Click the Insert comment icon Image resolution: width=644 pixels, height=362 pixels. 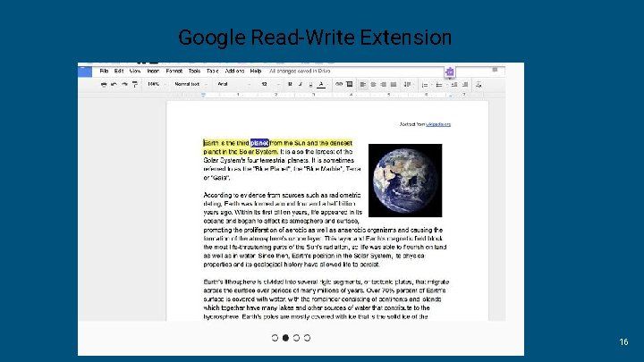[350, 84]
